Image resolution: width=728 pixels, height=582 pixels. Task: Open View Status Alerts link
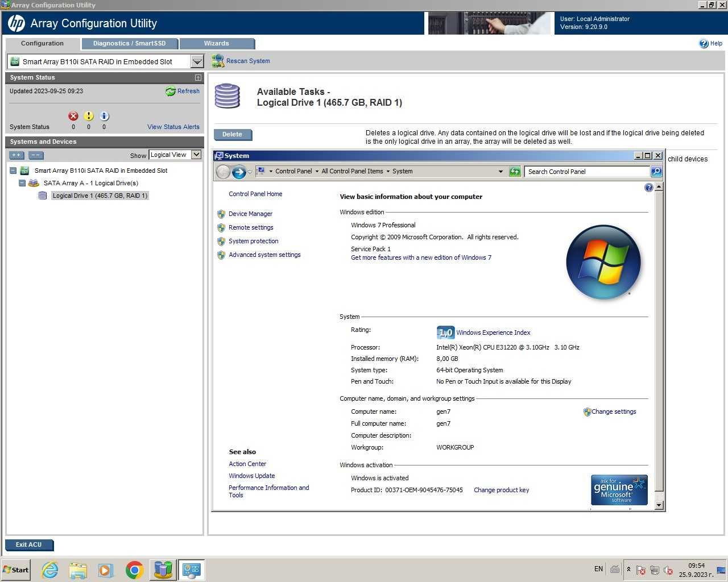[x=173, y=127]
